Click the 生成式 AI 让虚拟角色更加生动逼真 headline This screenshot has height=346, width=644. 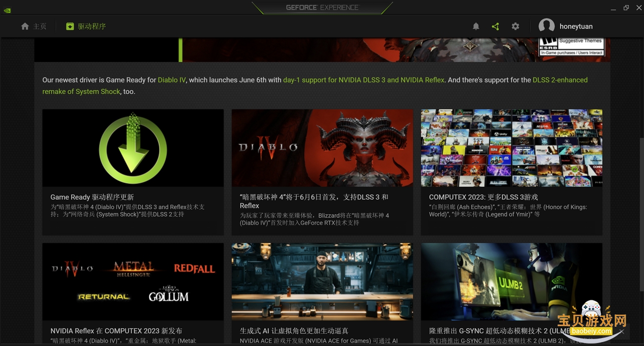pos(294,331)
